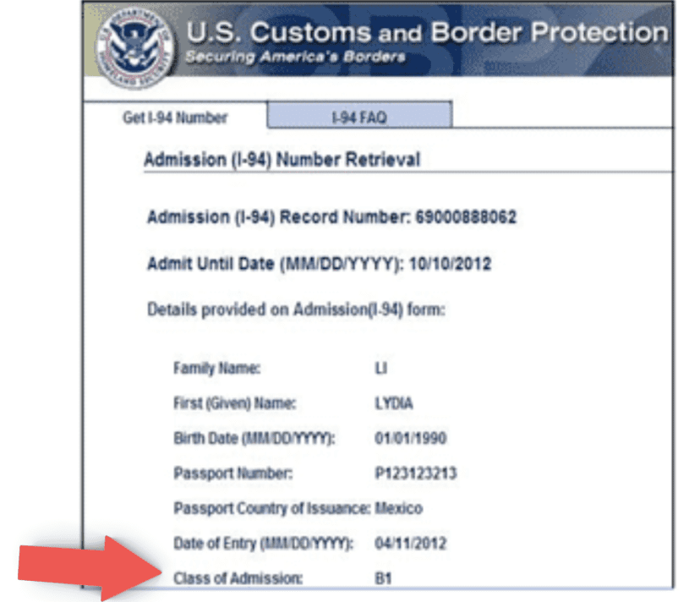700x602 pixels.
Task: Select the given name value LYDIA
Action: [x=395, y=403]
